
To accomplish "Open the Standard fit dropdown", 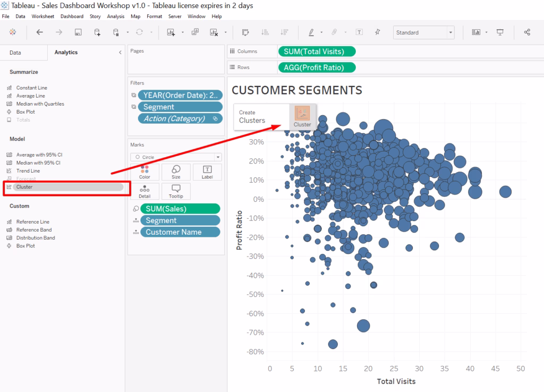I will click(423, 32).
